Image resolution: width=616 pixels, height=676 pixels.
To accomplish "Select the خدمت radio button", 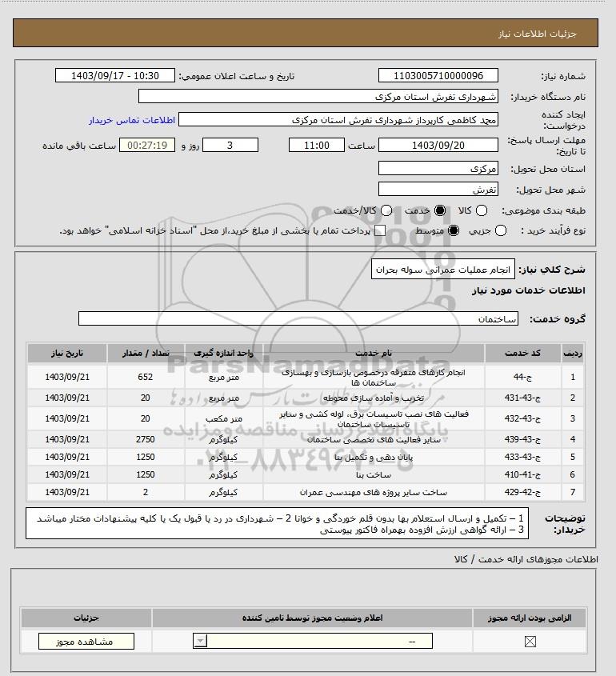I will 440,210.
